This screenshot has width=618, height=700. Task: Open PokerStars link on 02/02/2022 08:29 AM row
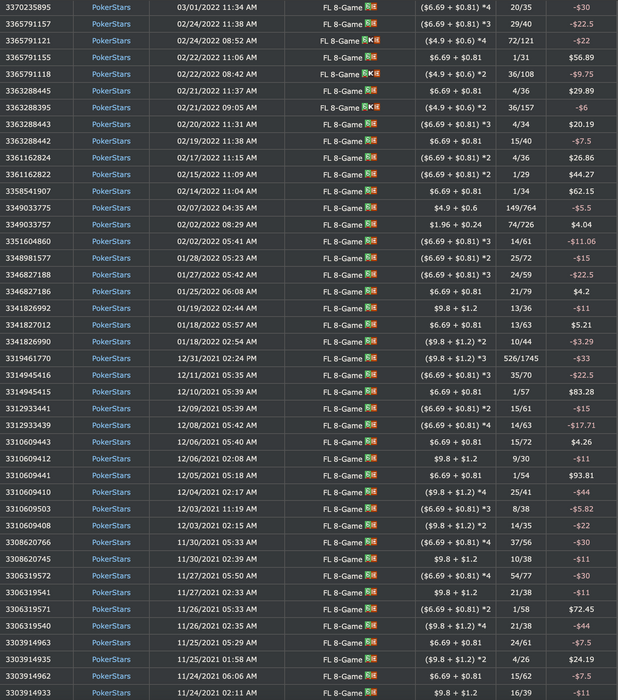111,225
